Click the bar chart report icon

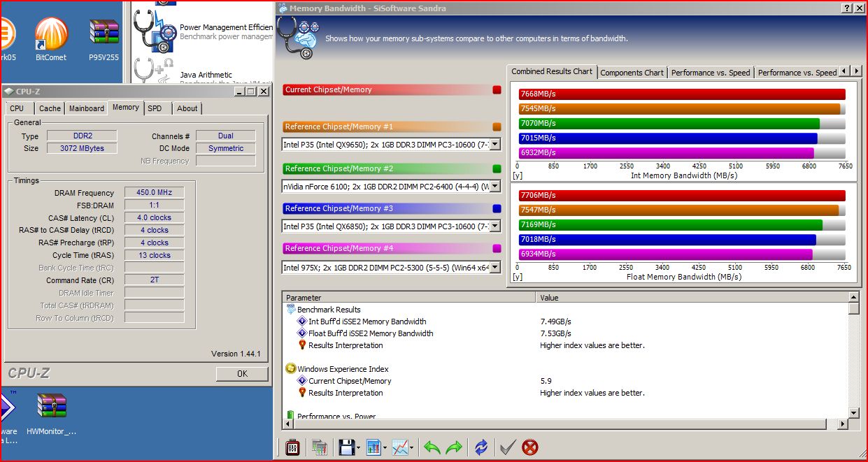373,447
